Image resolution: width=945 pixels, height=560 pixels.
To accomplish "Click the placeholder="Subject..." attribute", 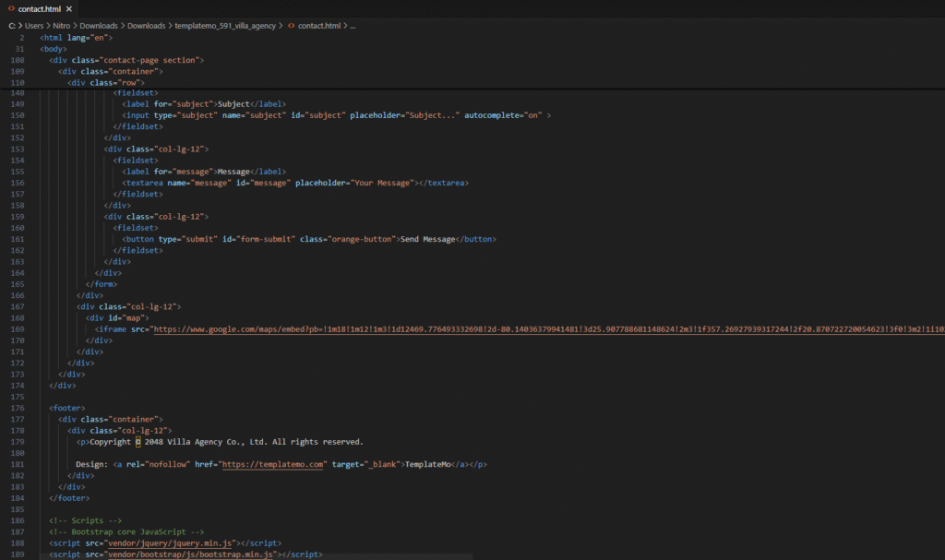I will [x=404, y=115].
